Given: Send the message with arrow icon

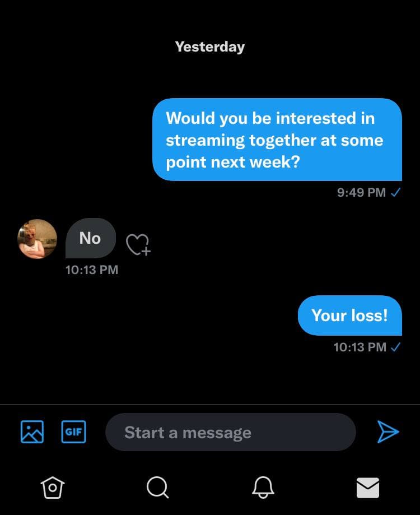Looking at the screenshot, I should point(388,432).
